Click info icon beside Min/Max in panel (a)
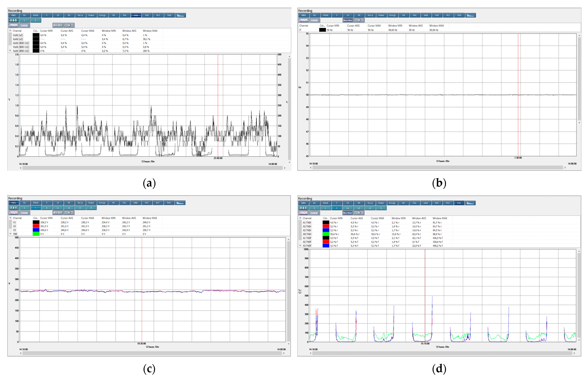The width and height of the screenshot is (588, 381). tap(69, 25)
